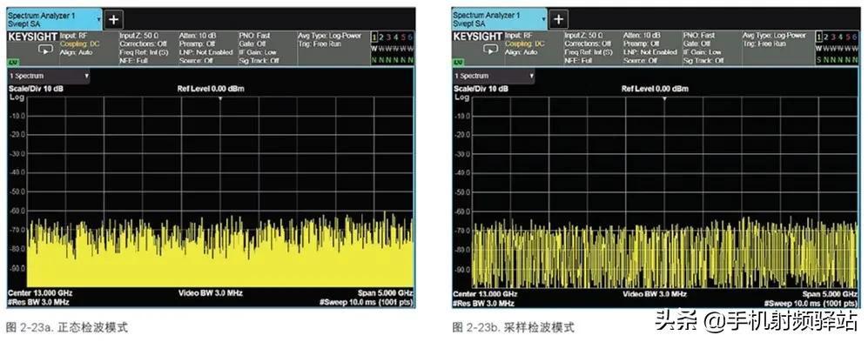Add a new screen with the plus button in the Fig 2-23b analyzer
The image size is (868, 342).
(x=559, y=20)
